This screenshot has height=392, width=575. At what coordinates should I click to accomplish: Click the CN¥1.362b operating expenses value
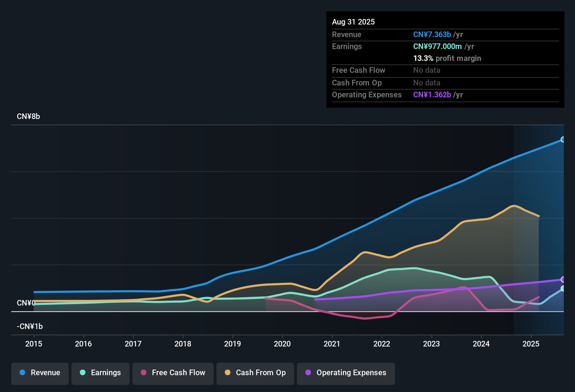[432, 94]
